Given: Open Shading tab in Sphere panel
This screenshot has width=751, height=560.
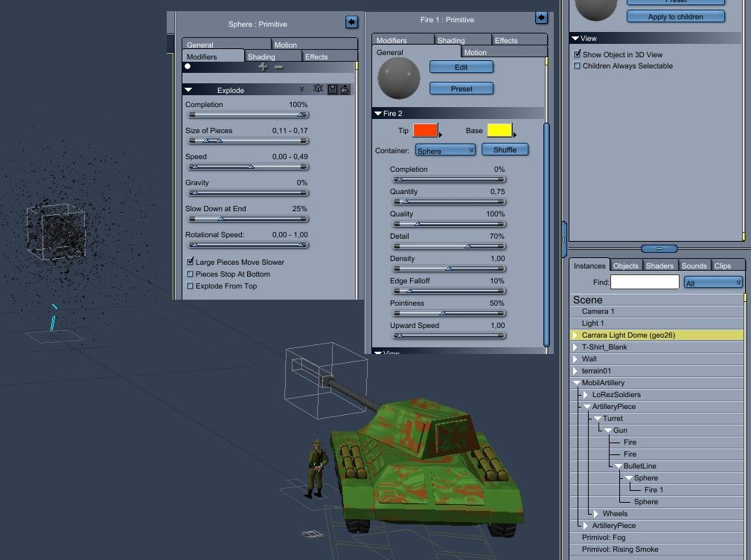Looking at the screenshot, I should (273, 57).
